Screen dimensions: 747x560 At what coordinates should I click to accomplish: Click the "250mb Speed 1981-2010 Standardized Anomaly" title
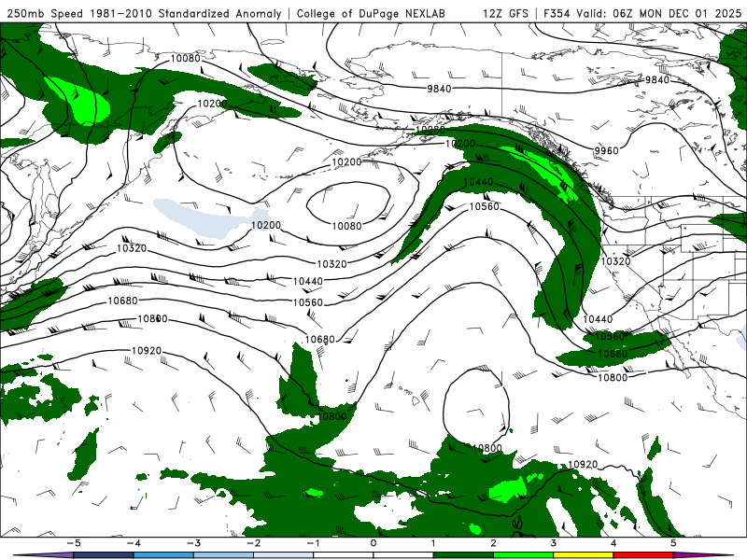click(x=145, y=13)
